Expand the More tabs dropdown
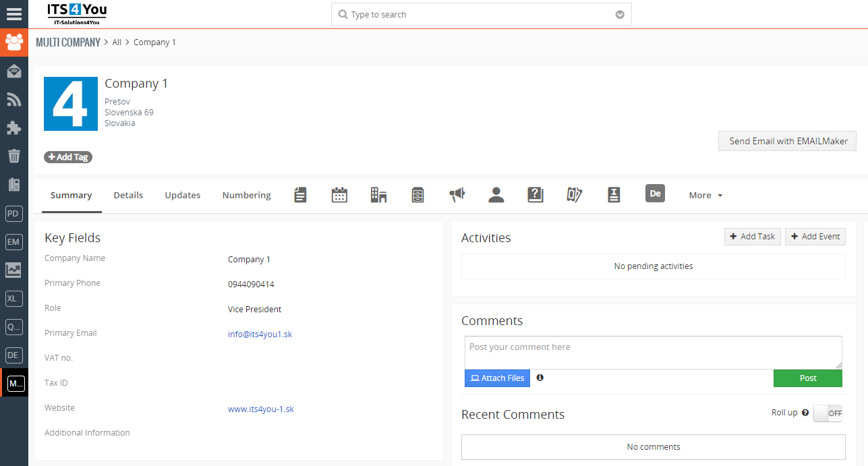Image resolution: width=868 pixels, height=466 pixels. [705, 195]
